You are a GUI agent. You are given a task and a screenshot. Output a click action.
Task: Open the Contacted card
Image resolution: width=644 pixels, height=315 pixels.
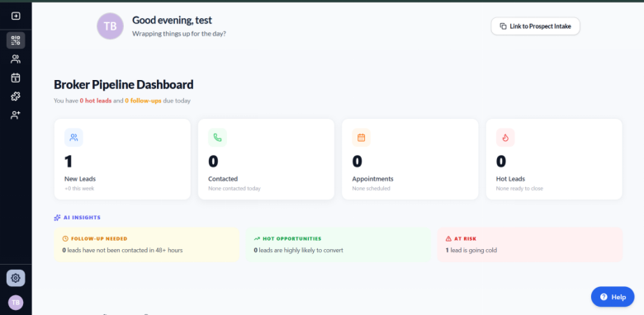pos(266,159)
